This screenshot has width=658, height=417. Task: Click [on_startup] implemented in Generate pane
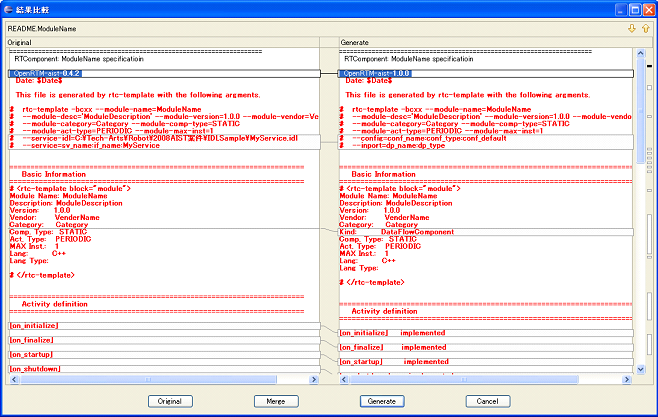coord(486,362)
